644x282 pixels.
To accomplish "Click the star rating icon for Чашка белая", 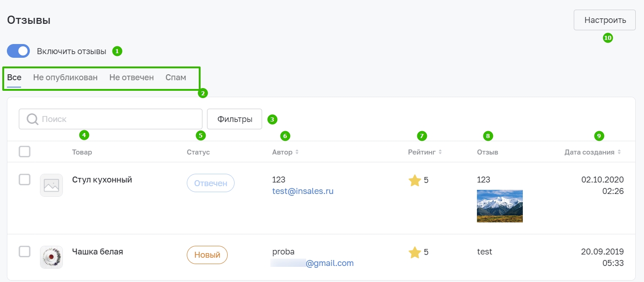I will pyautogui.click(x=414, y=252).
